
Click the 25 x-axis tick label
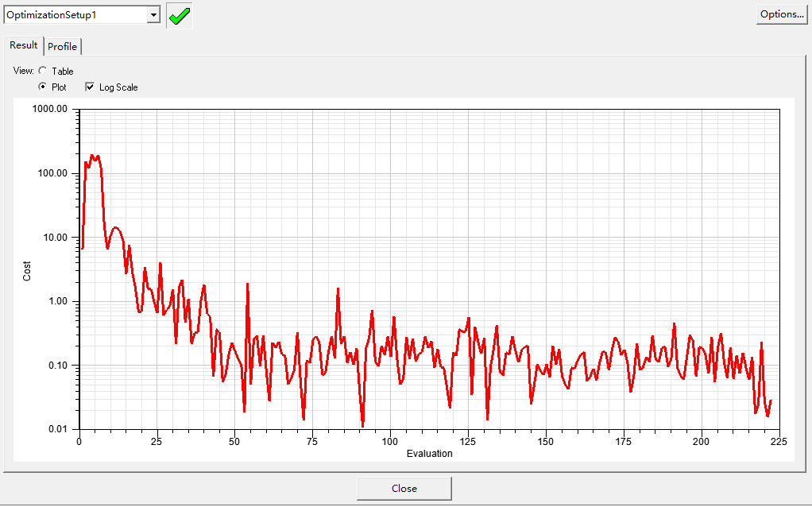157,442
